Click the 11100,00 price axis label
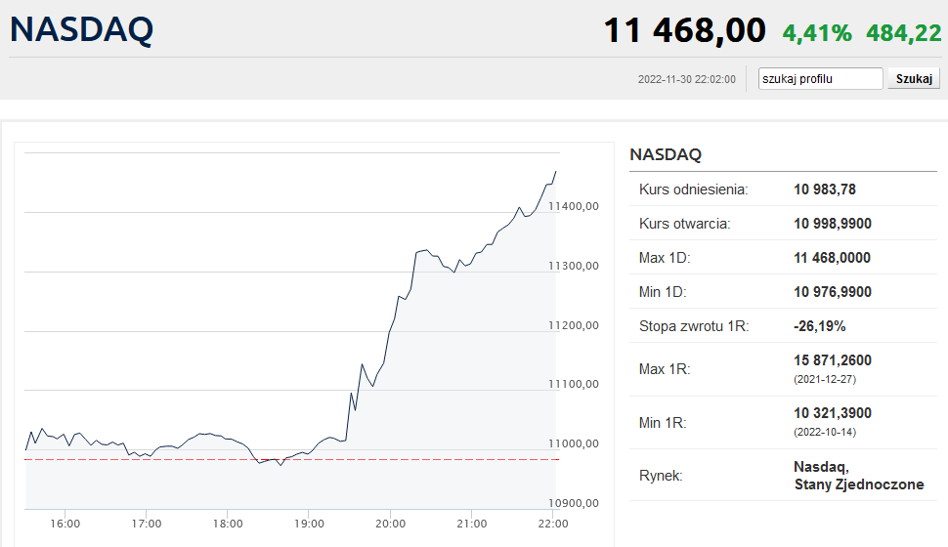This screenshot has width=948, height=547. point(573,384)
